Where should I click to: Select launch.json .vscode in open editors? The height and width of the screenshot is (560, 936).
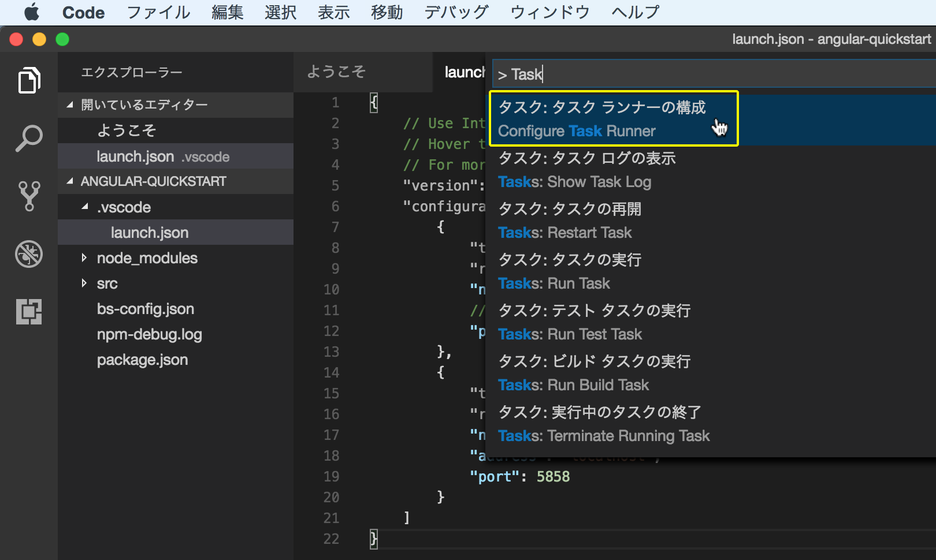(x=176, y=156)
